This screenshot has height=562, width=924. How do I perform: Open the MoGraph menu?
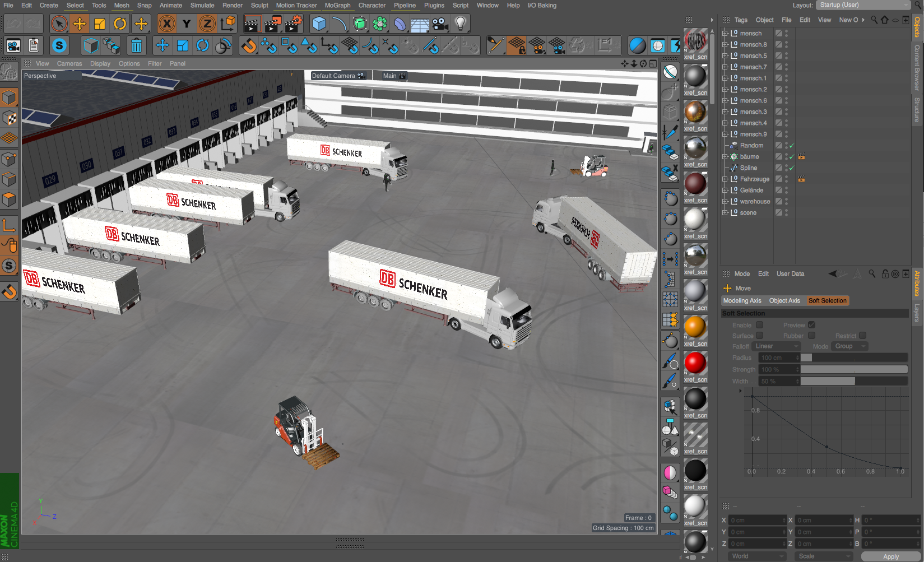point(337,5)
